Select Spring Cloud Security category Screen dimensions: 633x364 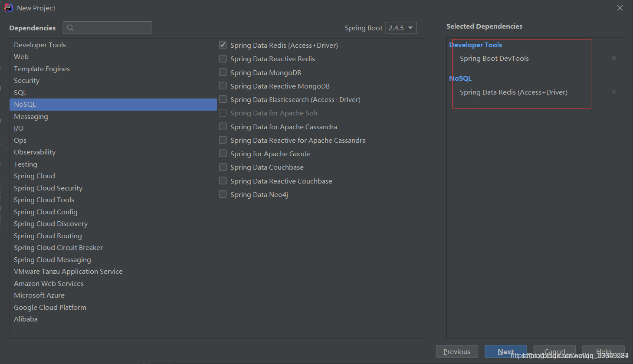tap(113, 188)
